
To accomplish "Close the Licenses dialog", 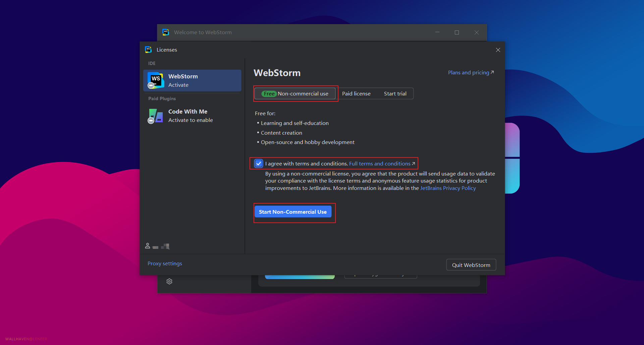I will 498,50.
